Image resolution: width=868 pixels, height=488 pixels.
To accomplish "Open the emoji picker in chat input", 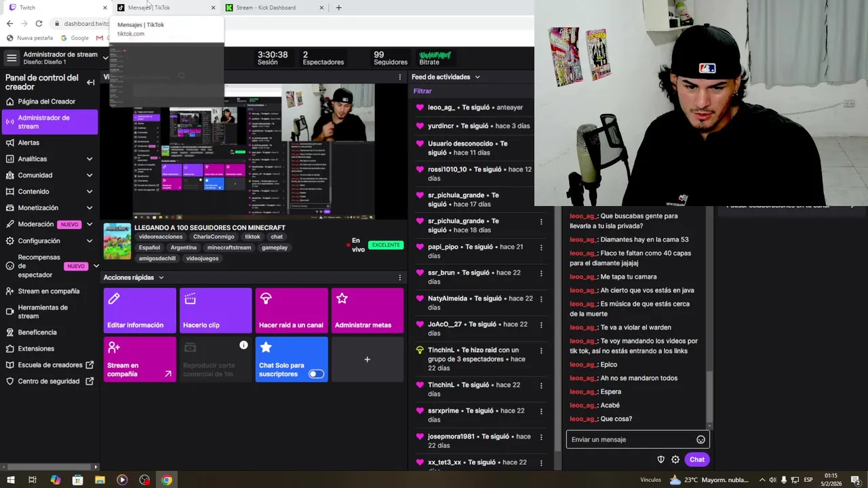I will point(701,439).
